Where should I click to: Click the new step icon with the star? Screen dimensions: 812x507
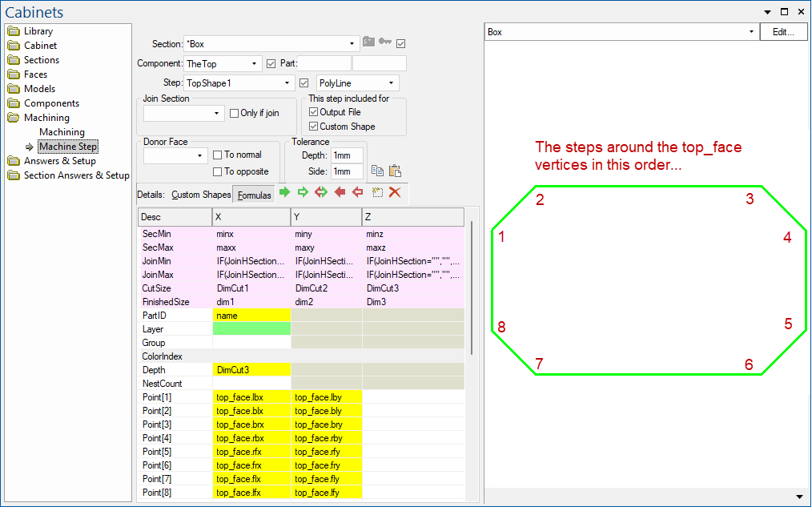(x=377, y=191)
